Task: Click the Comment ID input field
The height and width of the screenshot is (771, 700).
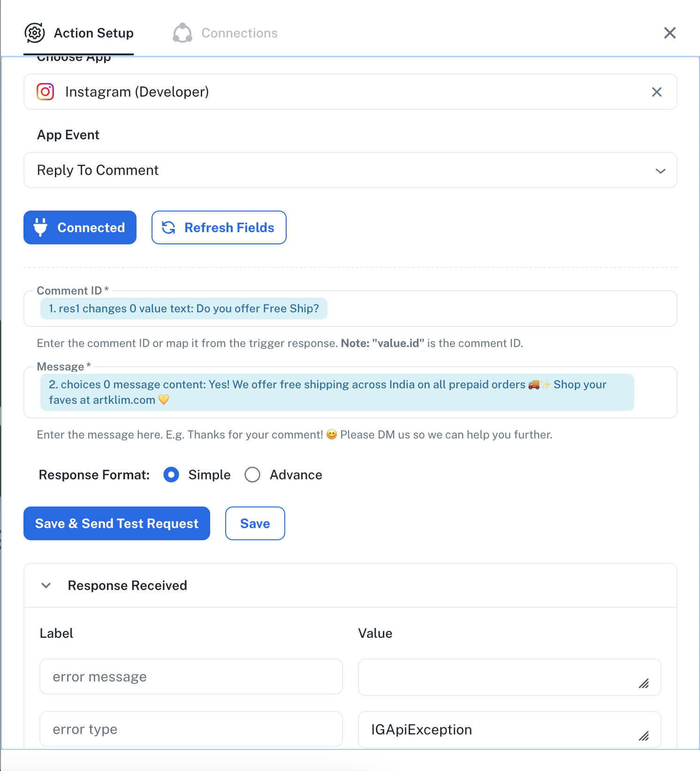Action: (350, 309)
